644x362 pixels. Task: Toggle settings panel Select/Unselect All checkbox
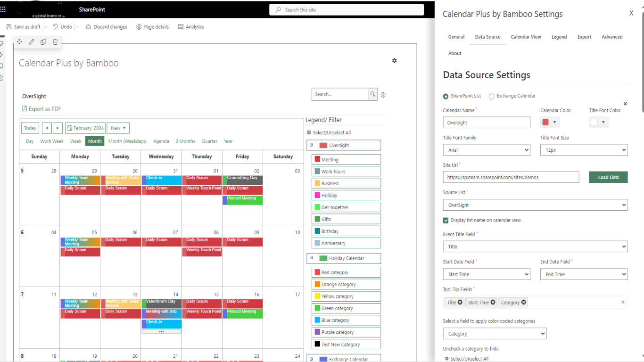click(447, 359)
